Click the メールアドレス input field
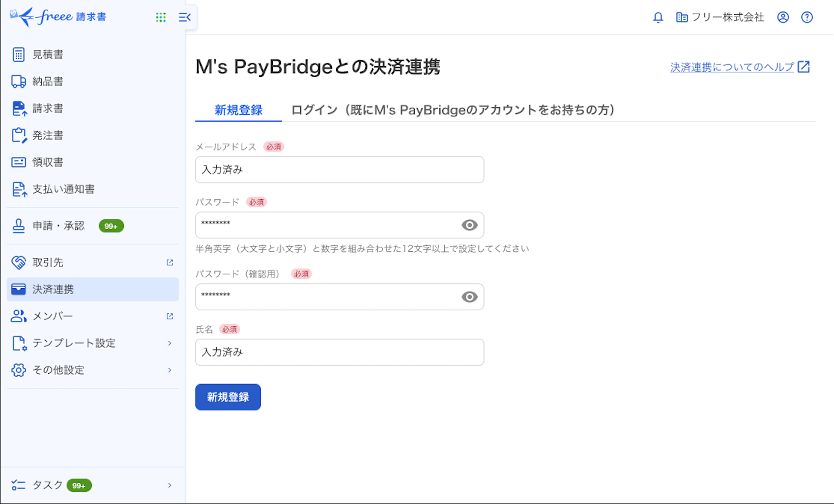This screenshot has width=834, height=504. coord(339,170)
